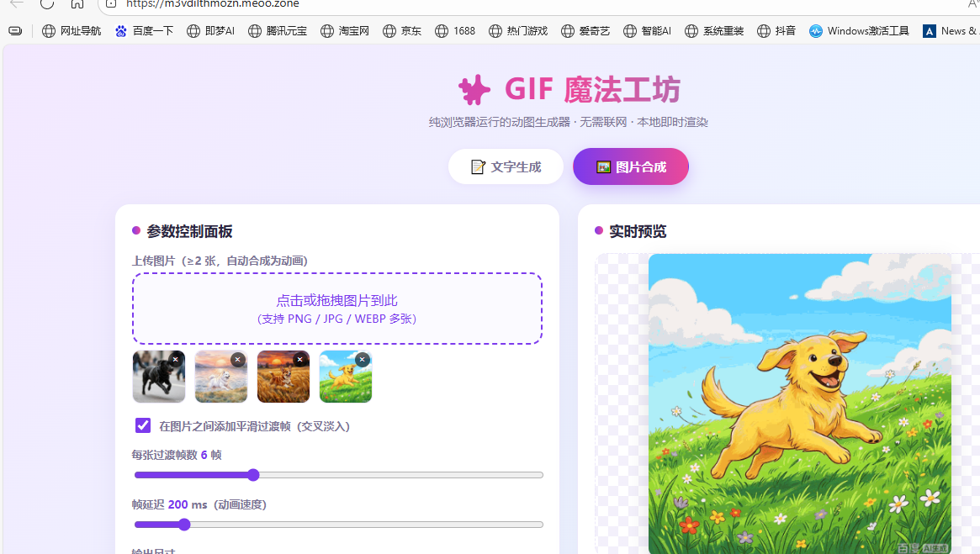
Task: Remove the black dog thumbnail
Action: [176, 359]
